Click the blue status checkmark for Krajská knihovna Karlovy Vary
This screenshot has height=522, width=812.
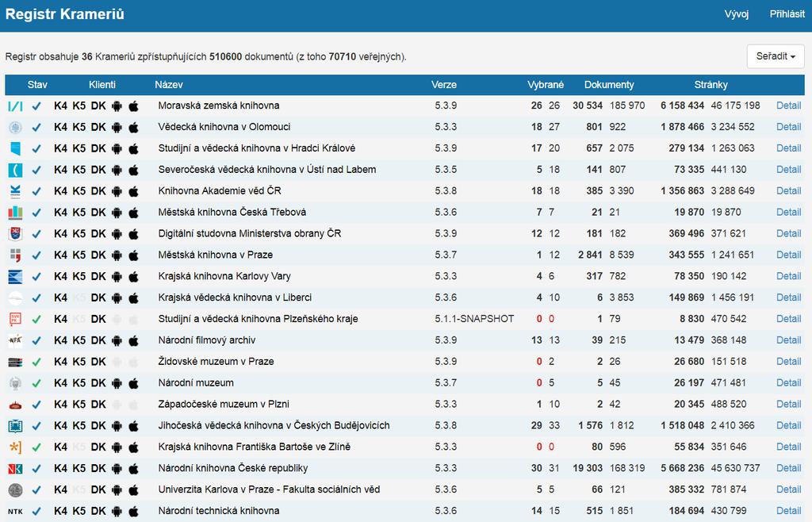click(x=36, y=277)
